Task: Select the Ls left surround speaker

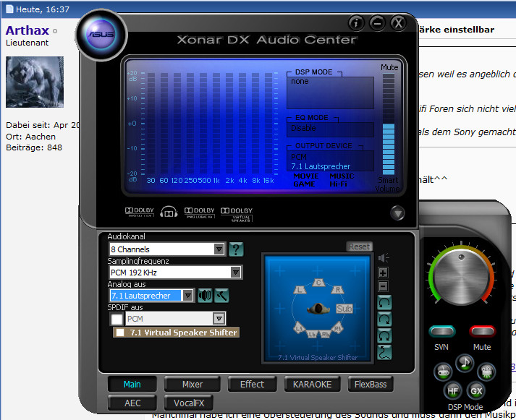Action: [299, 327]
